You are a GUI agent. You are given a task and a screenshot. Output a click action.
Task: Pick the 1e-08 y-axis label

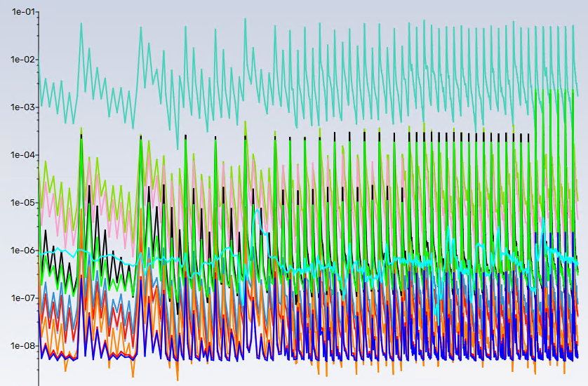click(23, 345)
